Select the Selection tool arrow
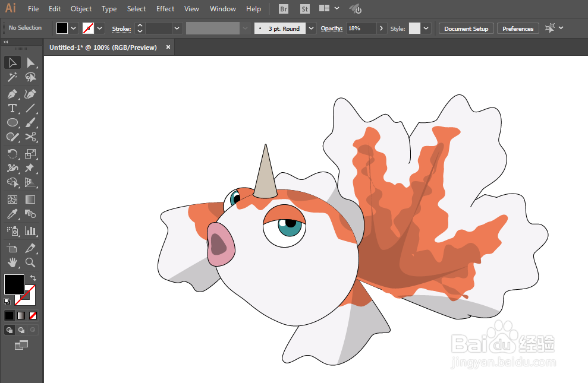Screen dimensions: 588x383 tap(12, 62)
